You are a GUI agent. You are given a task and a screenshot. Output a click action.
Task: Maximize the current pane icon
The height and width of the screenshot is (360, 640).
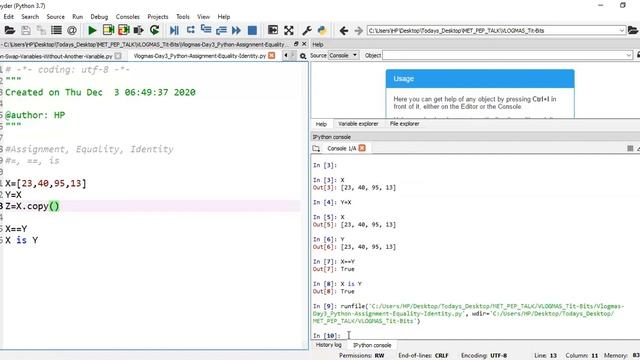coord(273,30)
